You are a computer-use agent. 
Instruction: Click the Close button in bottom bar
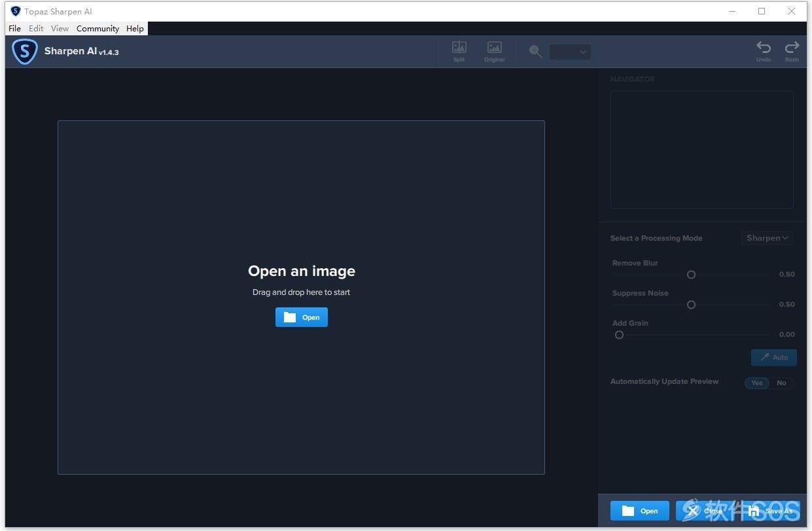coord(705,511)
